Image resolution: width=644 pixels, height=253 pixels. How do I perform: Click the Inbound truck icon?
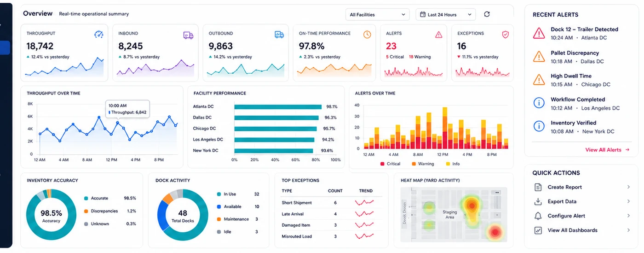[x=188, y=35]
